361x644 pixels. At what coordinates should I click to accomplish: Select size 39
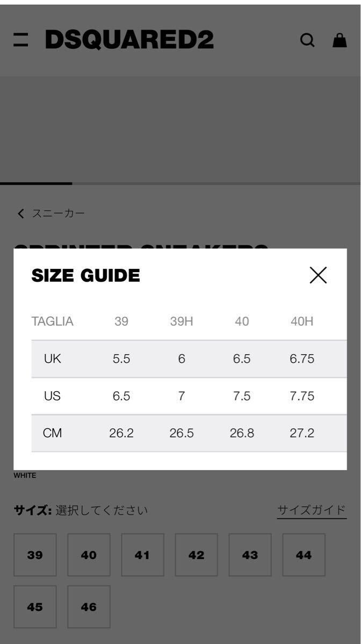tap(35, 555)
